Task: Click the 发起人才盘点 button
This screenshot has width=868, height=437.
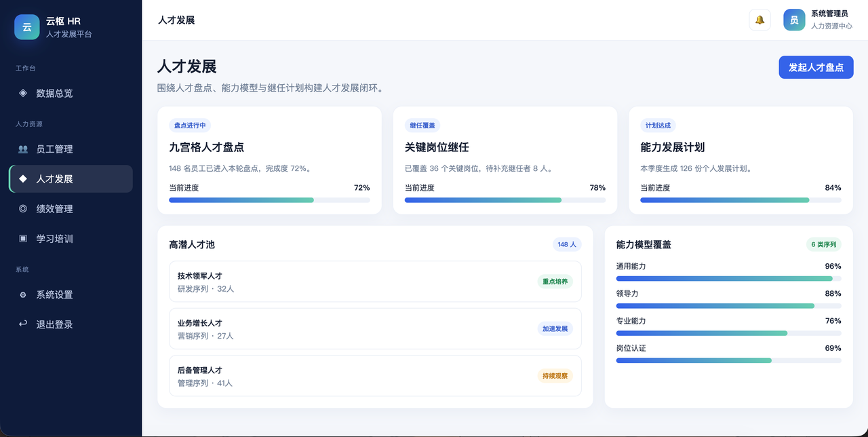Action: [816, 67]
